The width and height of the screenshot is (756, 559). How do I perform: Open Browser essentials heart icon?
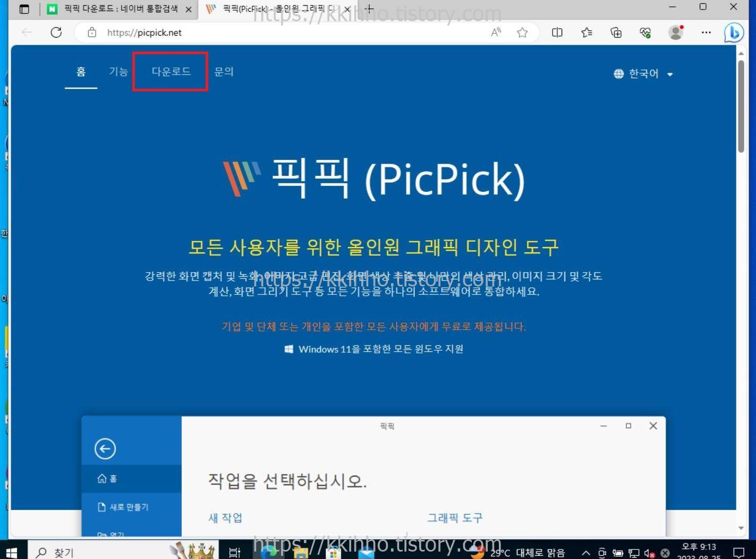pos(645,32)
